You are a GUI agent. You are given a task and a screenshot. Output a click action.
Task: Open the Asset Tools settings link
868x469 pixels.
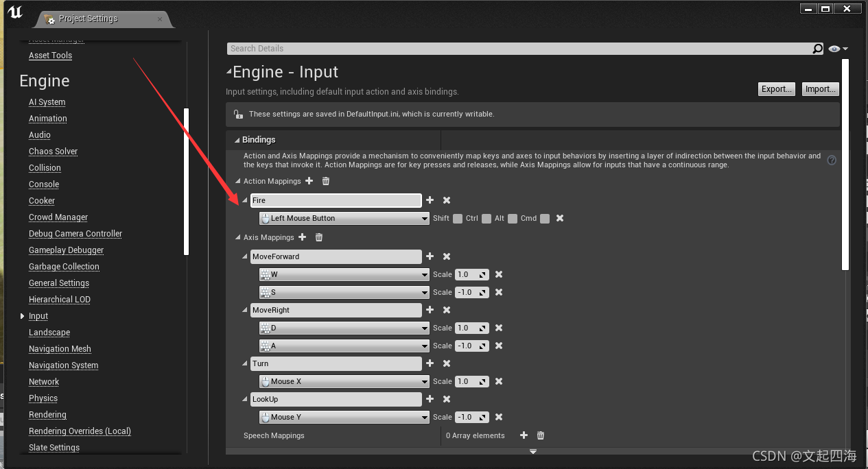tap(50, 56)
